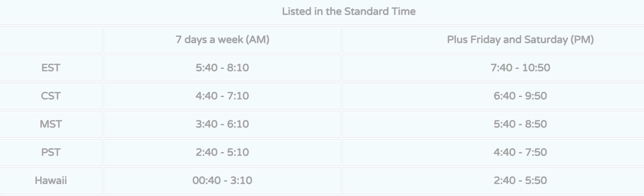Select the Hawaii evening time 2:40 - 5:50
The width and height of the screenshot is (644, 196).
(520, 181)
